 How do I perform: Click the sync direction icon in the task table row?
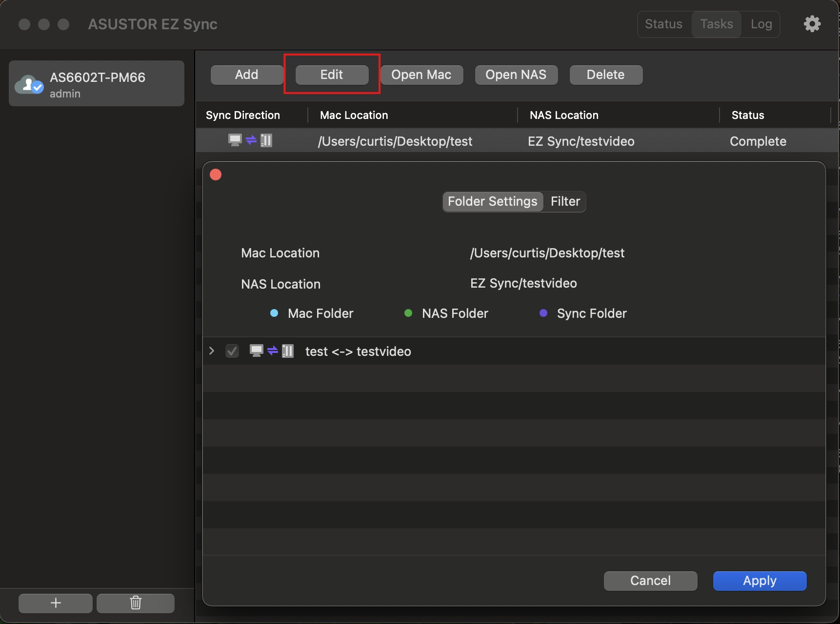pos(250,140)
